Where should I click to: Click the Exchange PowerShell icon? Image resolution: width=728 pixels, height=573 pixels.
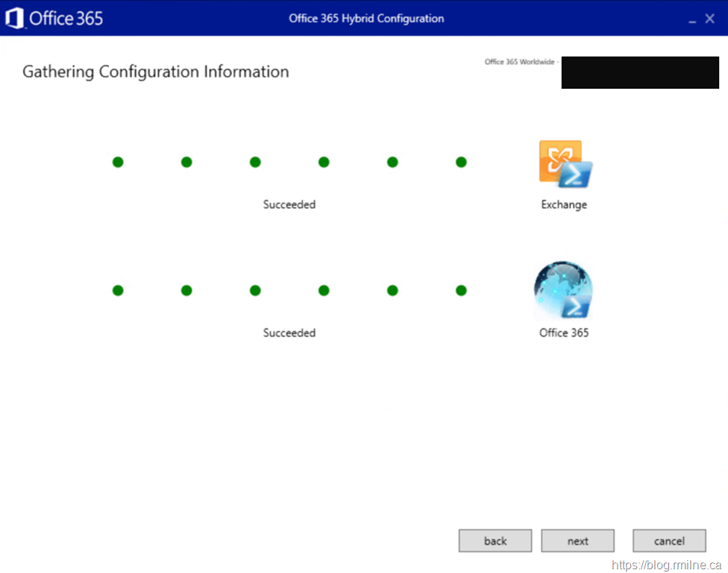(x=565, y=163)
